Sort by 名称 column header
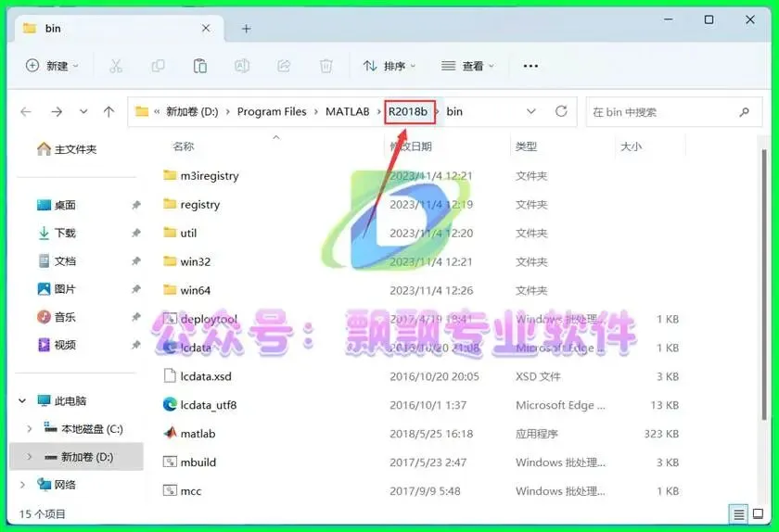 point(184,146)
